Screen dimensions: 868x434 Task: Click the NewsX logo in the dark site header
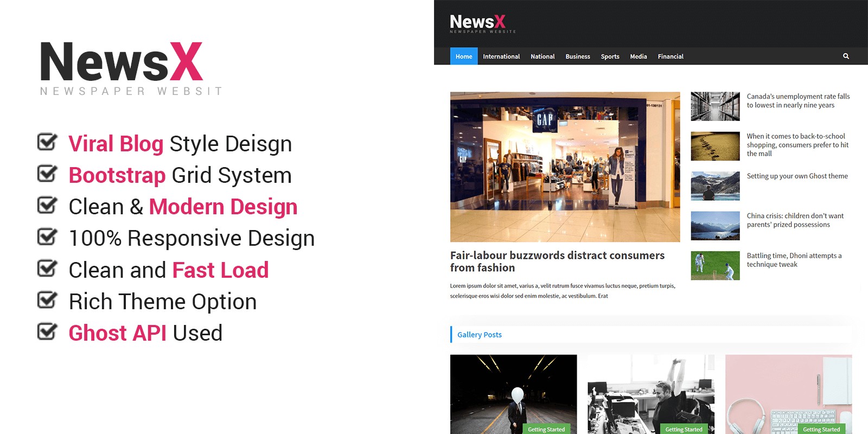483,23
